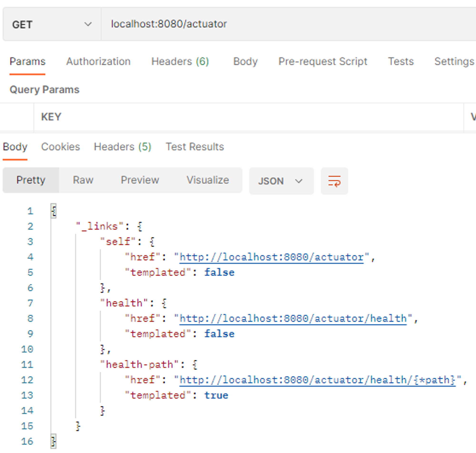Viewport: 476px width, 453px height.
Task: Click the KEY column query param cell
Action: (x=249, y=117)
